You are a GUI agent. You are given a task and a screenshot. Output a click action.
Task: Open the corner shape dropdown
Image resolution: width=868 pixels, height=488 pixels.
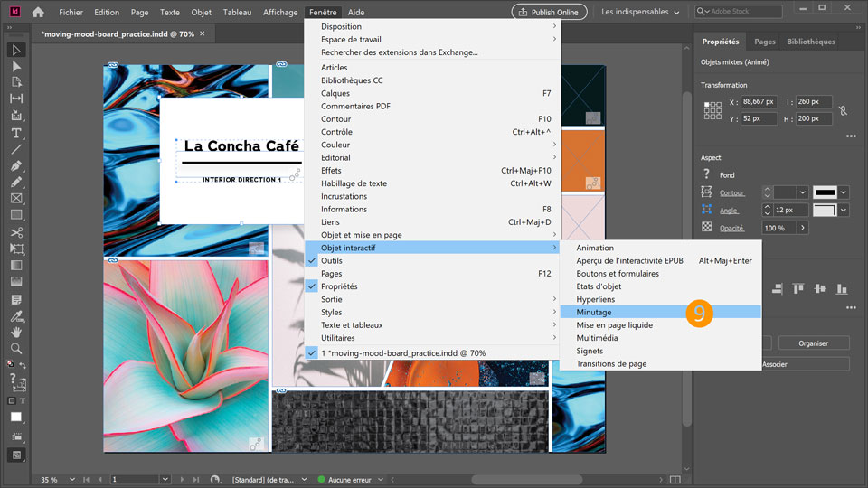[843, 210]
